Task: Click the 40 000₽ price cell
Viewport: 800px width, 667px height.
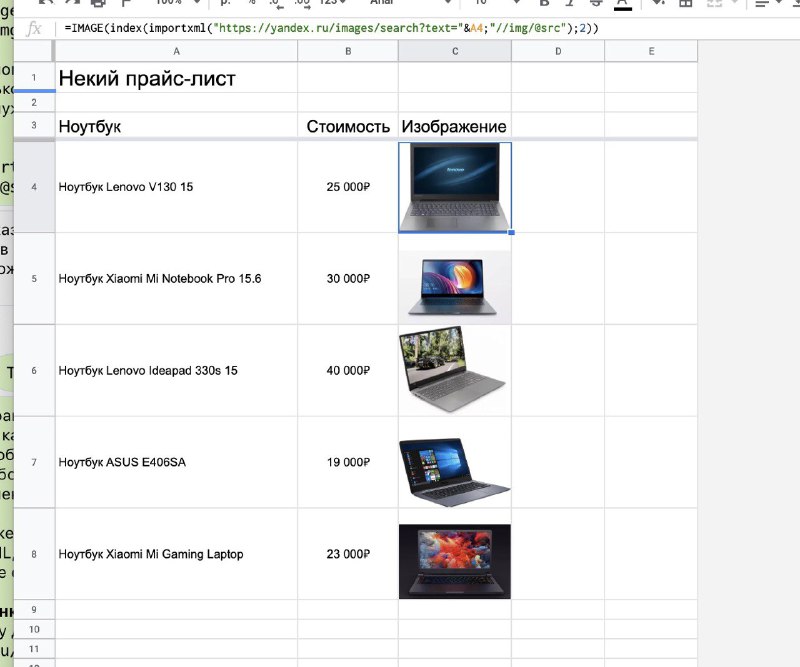Action: click(348, 370)
